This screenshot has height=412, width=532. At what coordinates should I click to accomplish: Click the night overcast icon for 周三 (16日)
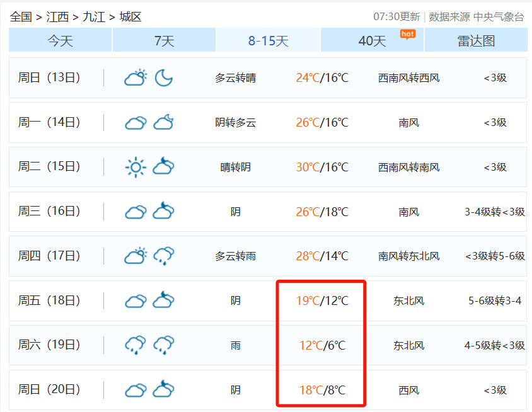click(163, 210)
